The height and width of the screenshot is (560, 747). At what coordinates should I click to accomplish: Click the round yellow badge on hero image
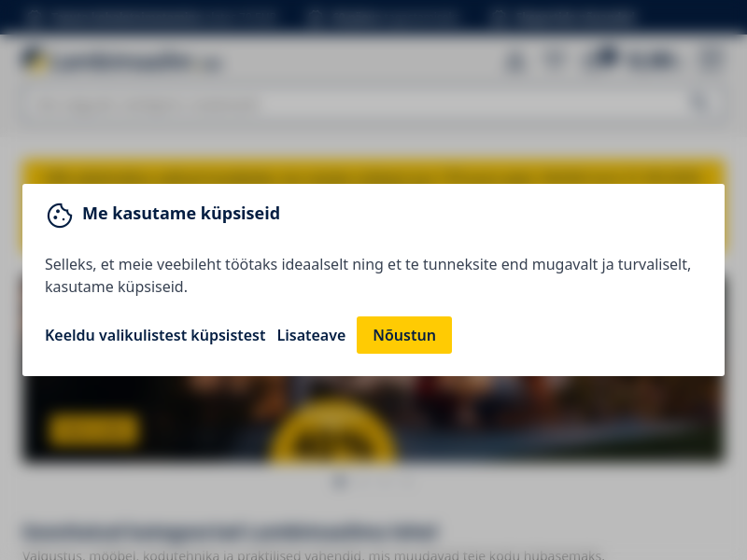click(x=333, y=431)
